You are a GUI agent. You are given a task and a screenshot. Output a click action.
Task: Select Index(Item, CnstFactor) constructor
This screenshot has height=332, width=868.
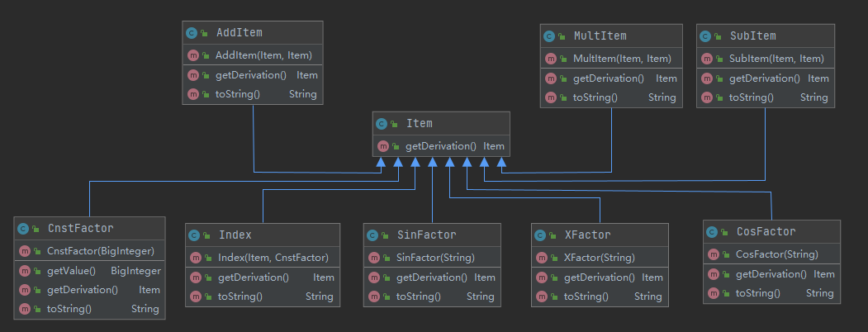273,258
